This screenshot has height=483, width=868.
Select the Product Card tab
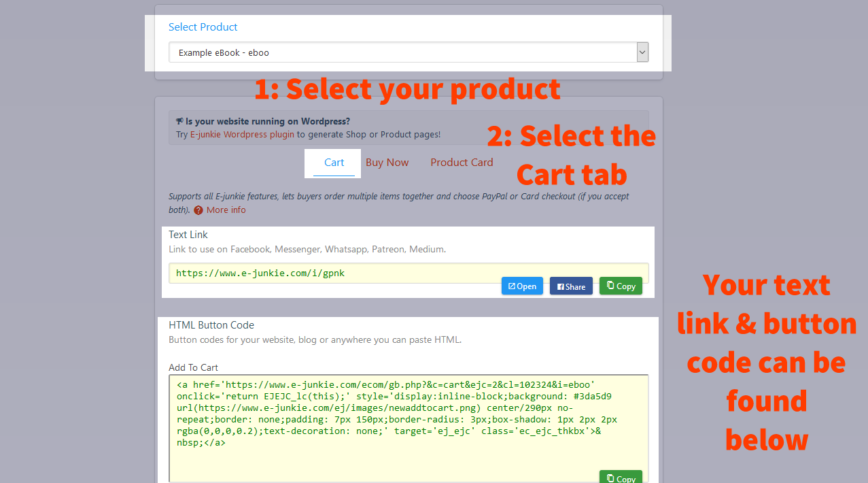pos(462,163)
